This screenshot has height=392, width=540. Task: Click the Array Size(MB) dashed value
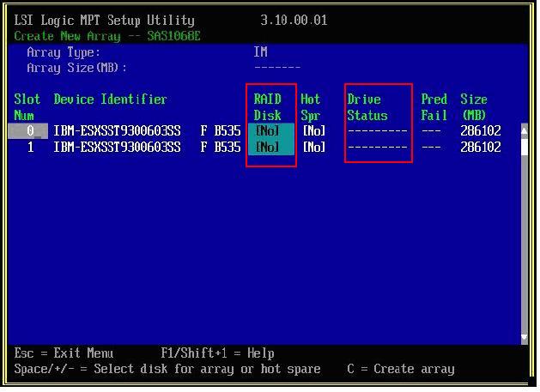pos(277,68)
